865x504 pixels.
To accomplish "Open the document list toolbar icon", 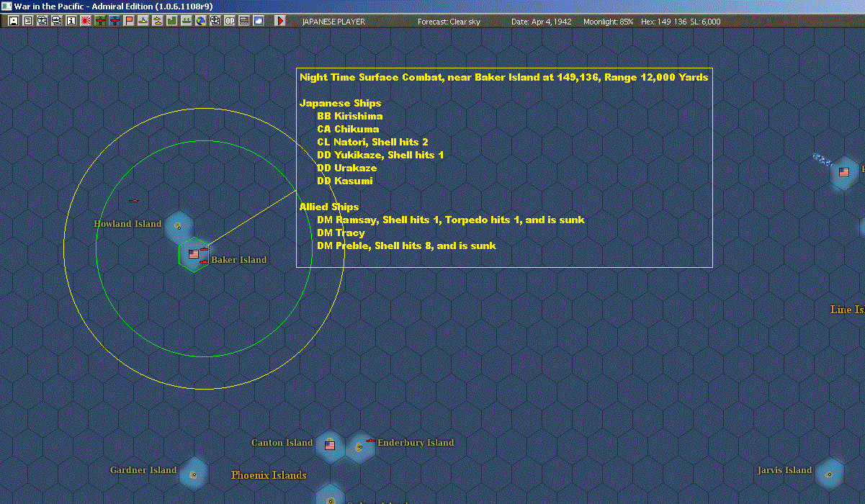I will (27, 21).
